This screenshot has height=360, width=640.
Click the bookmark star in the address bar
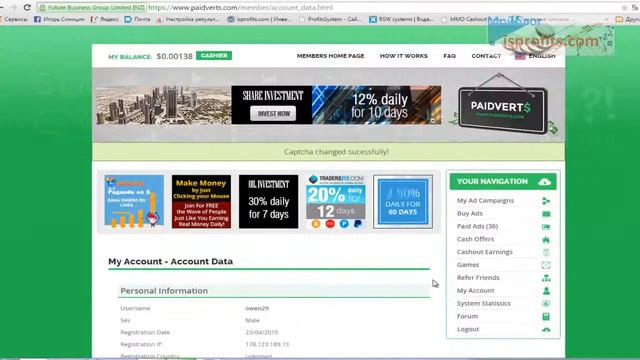624,7
